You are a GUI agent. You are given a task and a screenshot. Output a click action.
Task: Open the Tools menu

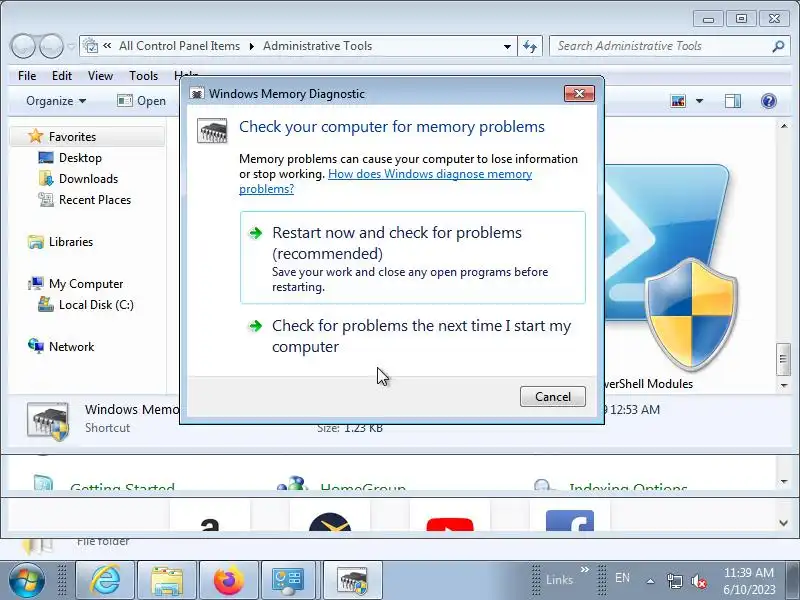coord(143,76)
